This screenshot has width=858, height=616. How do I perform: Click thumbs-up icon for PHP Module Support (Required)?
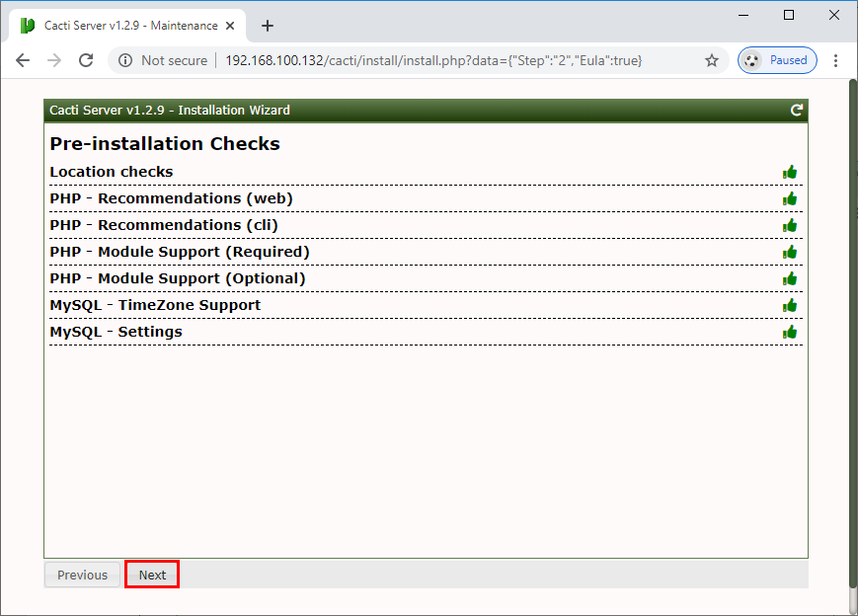(790, 252)
